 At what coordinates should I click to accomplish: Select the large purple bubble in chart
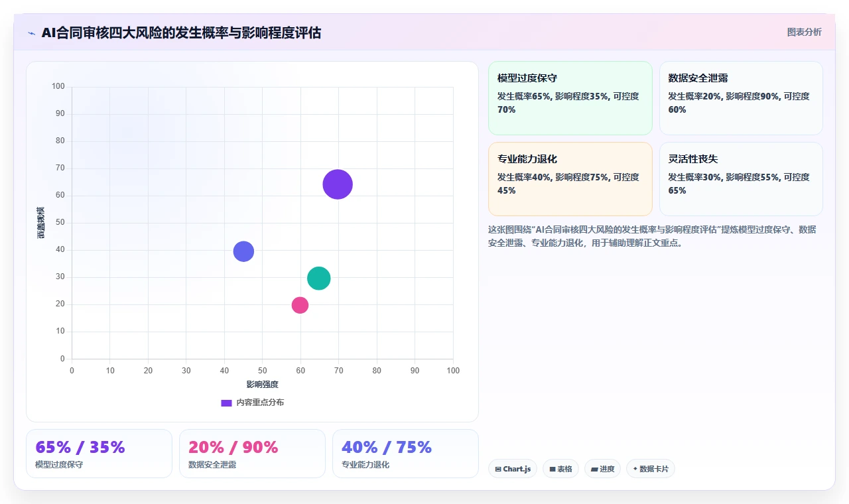(338, 184)
